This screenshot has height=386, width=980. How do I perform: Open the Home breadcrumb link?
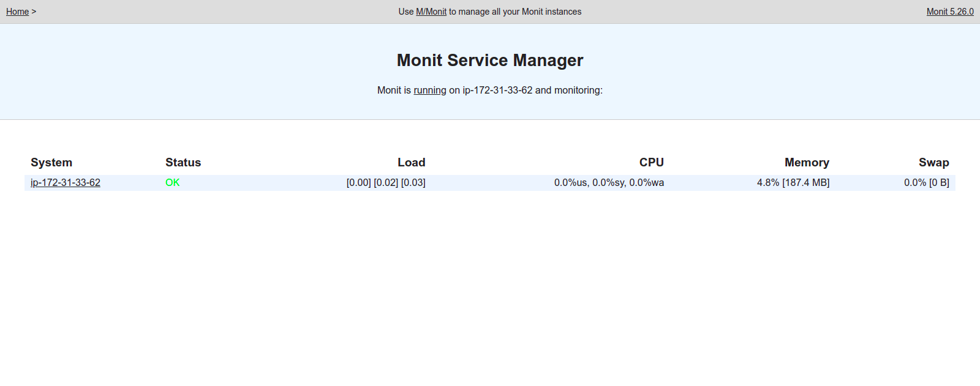[18, 12]
